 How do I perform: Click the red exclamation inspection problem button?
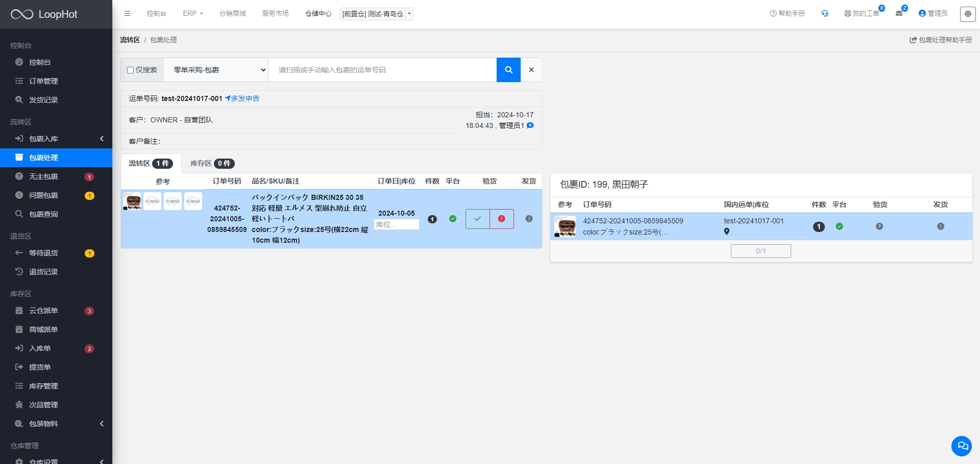(501, 219)
